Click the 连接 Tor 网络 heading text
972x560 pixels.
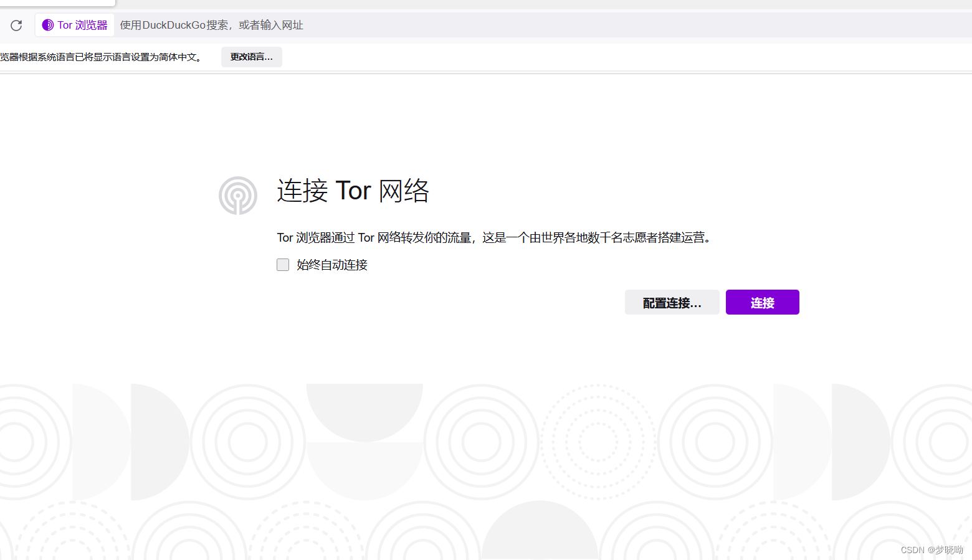(x=353, y=191)
